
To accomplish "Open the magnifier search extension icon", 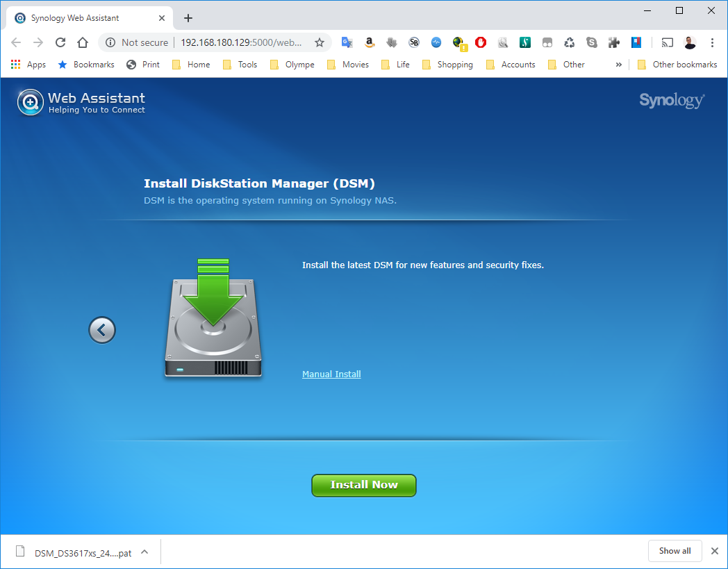I will pos(503,42).
